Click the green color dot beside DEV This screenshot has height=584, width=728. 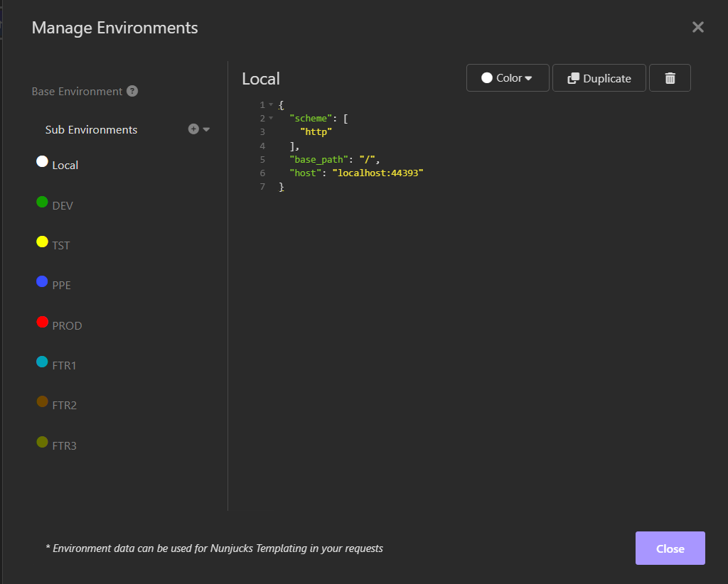[42, 201]
